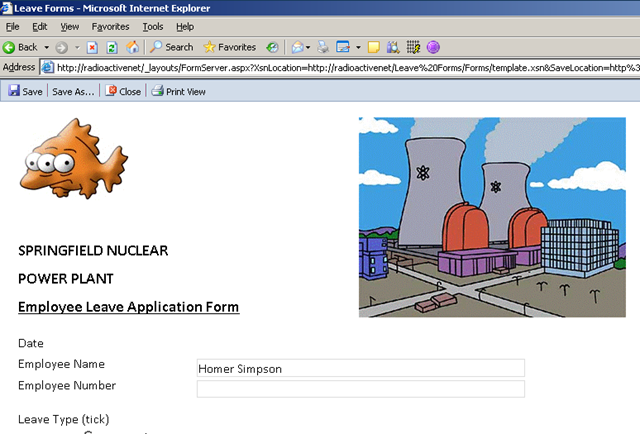Screen dimensions: 640x434
Task: Open the History globe icon
Action: coord(272,47)
